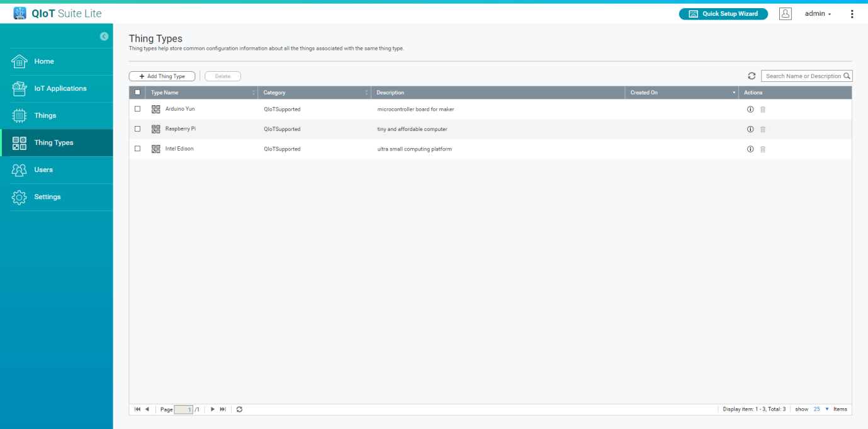Open the admin account dropdown
Image resolution: width=868 pixels, height=429 pixels.
(818, 14)
